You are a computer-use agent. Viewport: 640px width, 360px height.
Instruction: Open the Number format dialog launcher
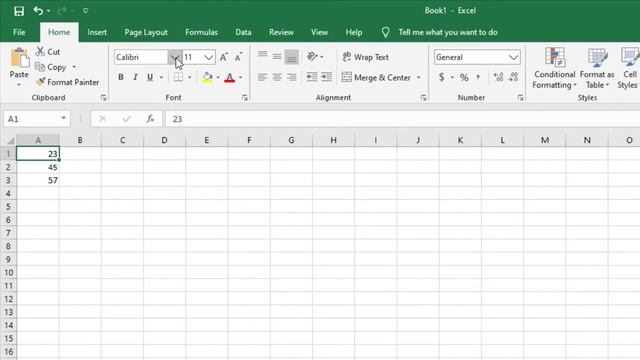[x=520, y=98]
